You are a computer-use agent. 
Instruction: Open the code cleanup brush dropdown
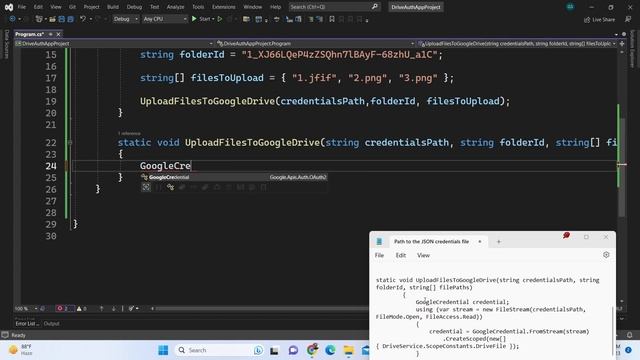pyautogui.click(x=133, y=309)
